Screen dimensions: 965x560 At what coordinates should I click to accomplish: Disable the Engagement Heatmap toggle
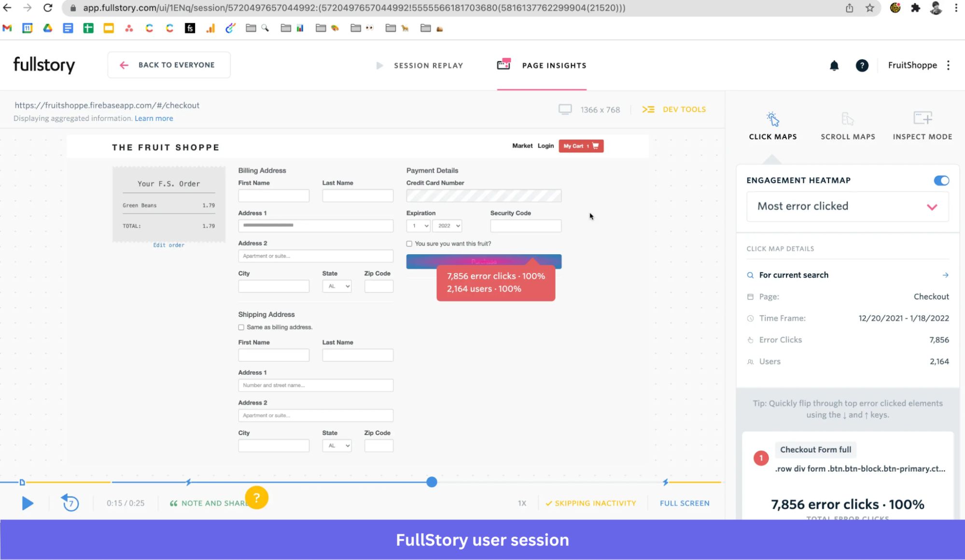pyautogui.click(x=941, y=180)
